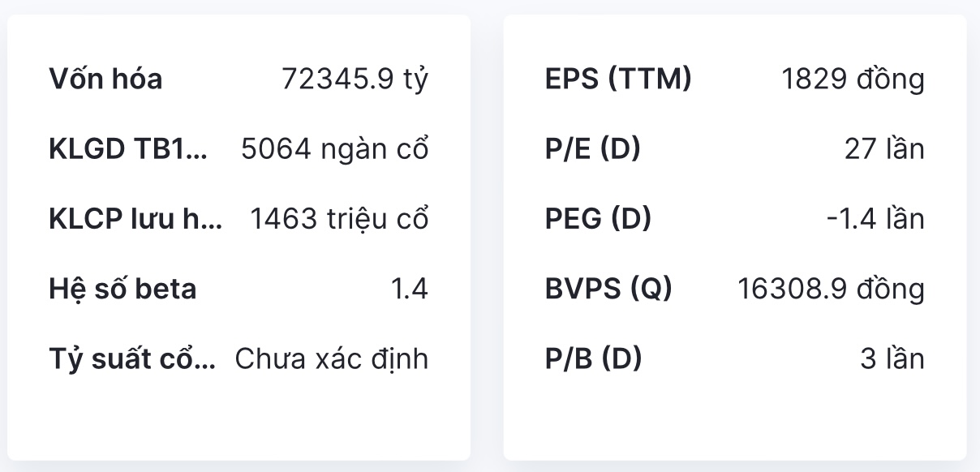This screenshot has width=980, height=472.
Task: Select the 16308.9 đồng book value
Action: point(831,289)
